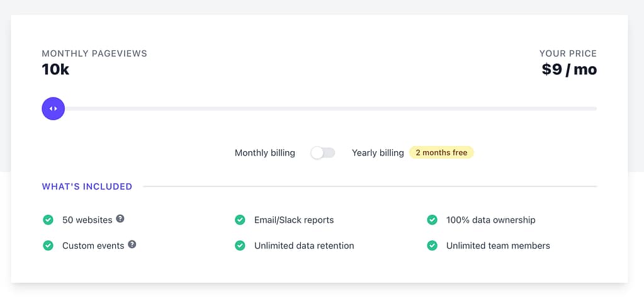The height and width of the screenshot is (304, 644).
Task: Click the $9 / mo price text
Action: (569, 69)
